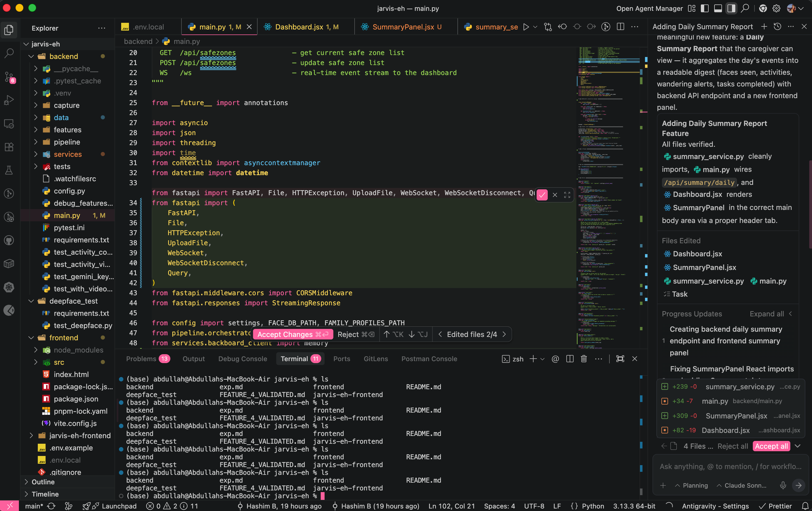Click the microphone icon in agent chat
Image resolution: width=812 pixels, height=511 pixels.
pyautogui.click(x=783, y=485)
